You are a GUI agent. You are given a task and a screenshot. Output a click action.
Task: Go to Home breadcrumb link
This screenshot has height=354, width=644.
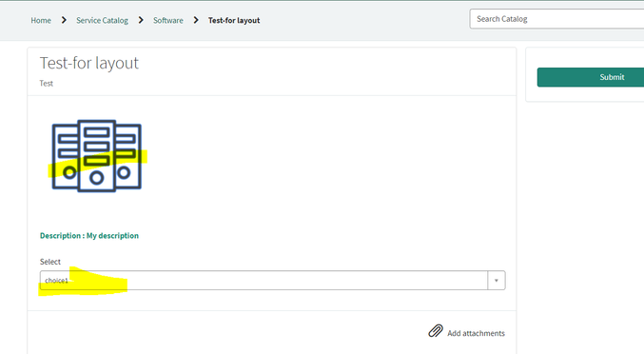coord(41,20)
